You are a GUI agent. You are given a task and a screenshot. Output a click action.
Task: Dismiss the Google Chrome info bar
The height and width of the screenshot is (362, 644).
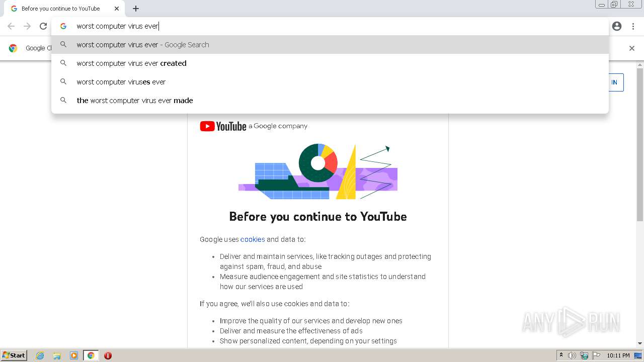(x=632, y=48)
